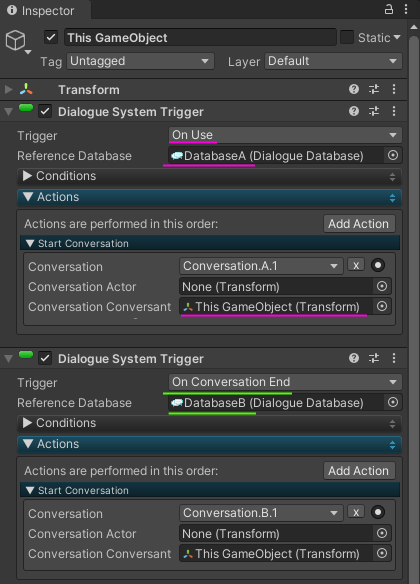The image size is (420, 584).
Task: Click DatabaseA object picker circle
Action: (393, 155)
